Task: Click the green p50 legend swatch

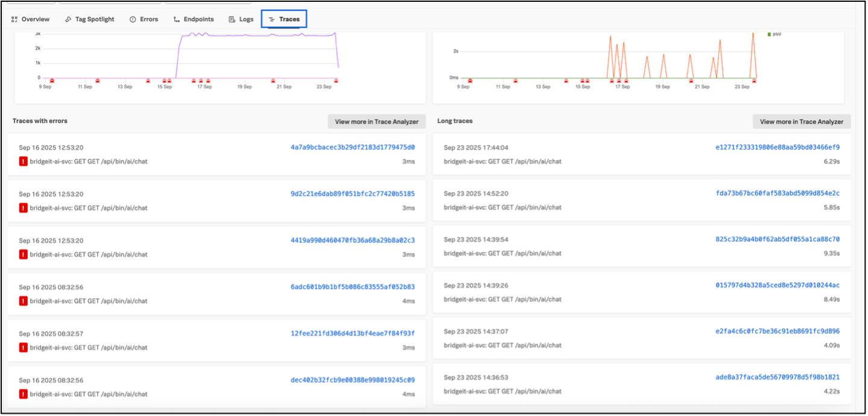Action: click(769, 34)
